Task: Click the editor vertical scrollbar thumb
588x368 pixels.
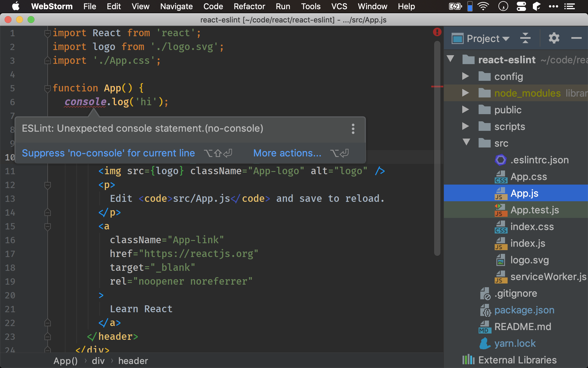Action: 437,148
